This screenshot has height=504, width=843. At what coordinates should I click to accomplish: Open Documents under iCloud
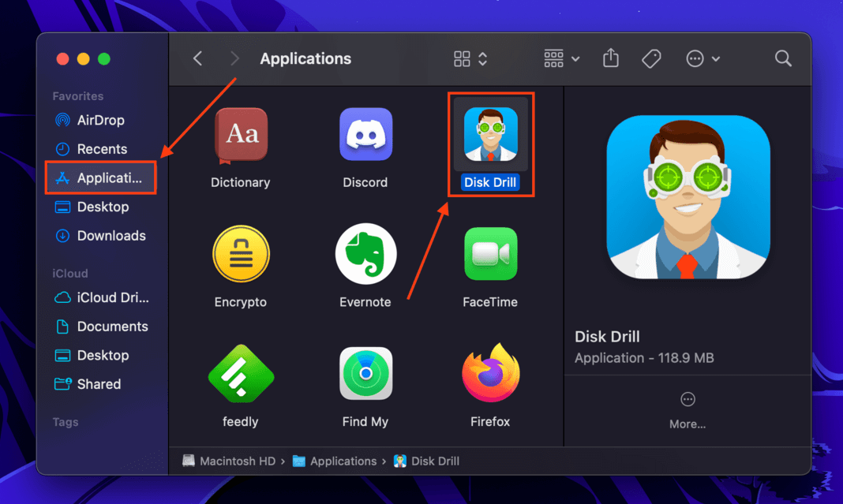coord(101,327)
